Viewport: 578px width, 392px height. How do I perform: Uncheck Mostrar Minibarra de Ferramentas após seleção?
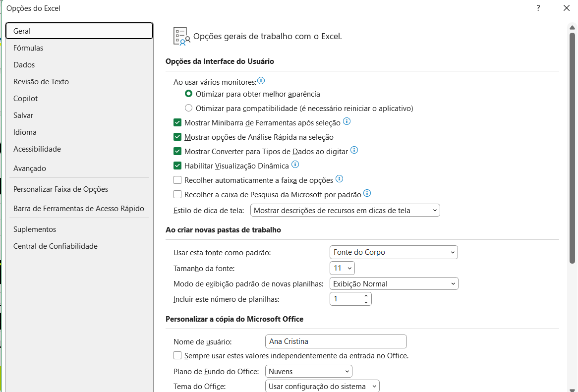coord(177,122)
